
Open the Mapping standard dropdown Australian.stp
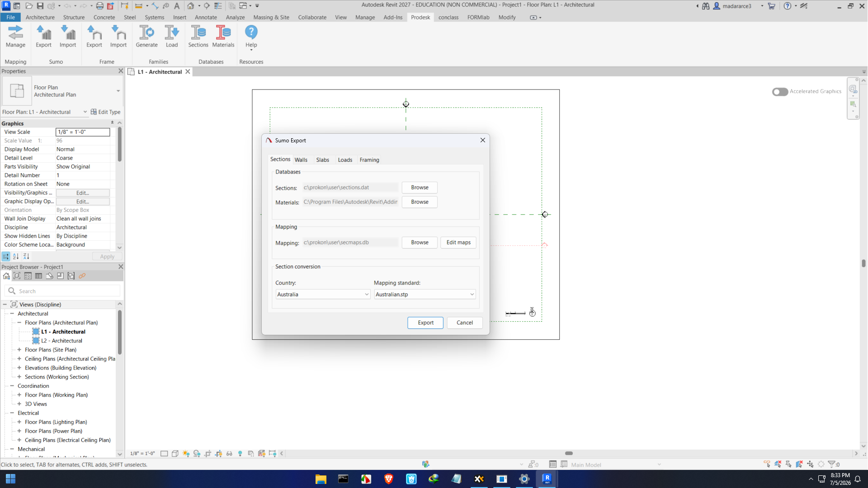click(425, 294)
